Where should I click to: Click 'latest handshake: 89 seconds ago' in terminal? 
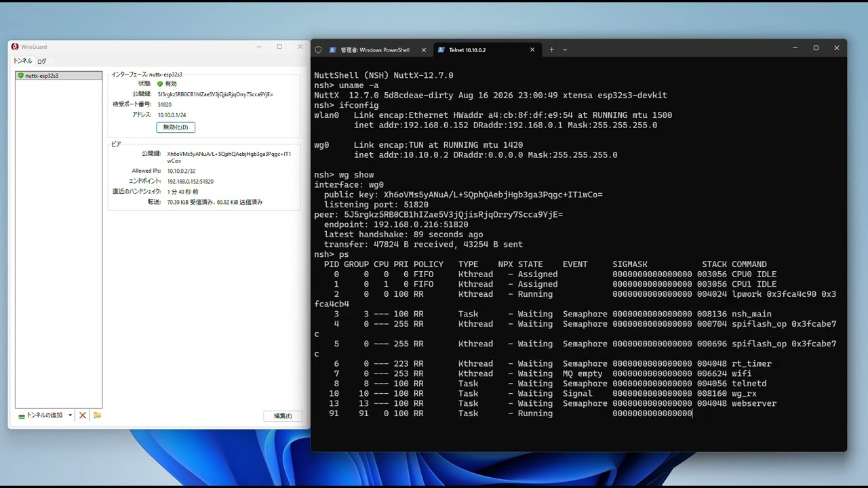[403, 235]
